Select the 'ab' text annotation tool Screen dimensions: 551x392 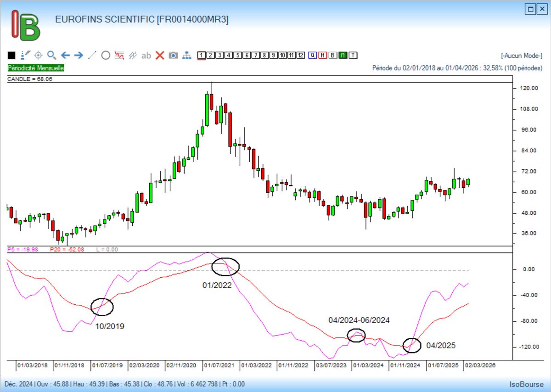pos(146,56)
